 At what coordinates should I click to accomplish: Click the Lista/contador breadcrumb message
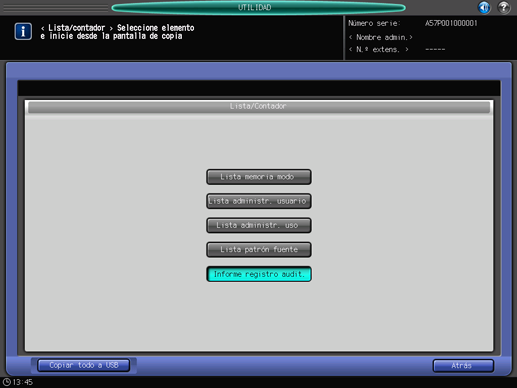[x=117, y=32]
